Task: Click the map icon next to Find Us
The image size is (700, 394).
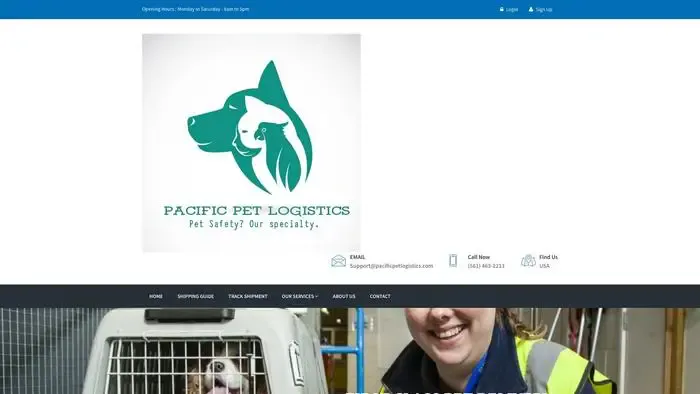Action: 528,261
